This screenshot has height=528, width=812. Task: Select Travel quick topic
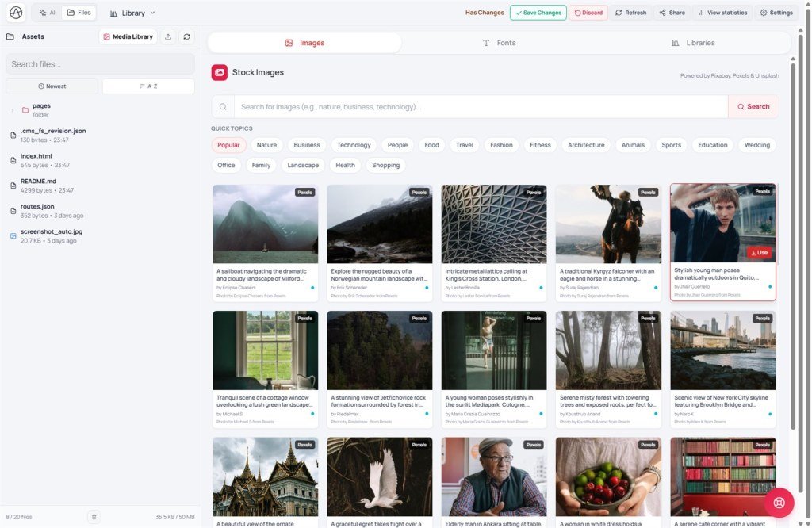(464, 145)
